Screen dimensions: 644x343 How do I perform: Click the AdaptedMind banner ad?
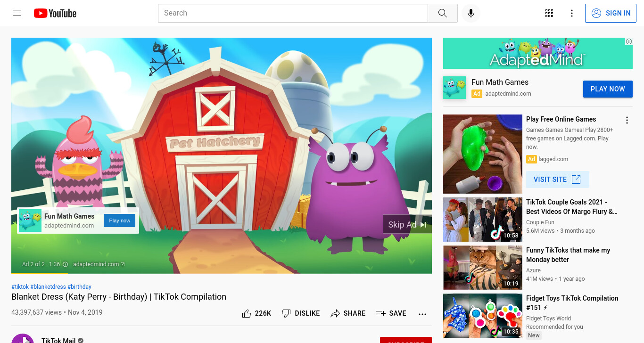538,53
